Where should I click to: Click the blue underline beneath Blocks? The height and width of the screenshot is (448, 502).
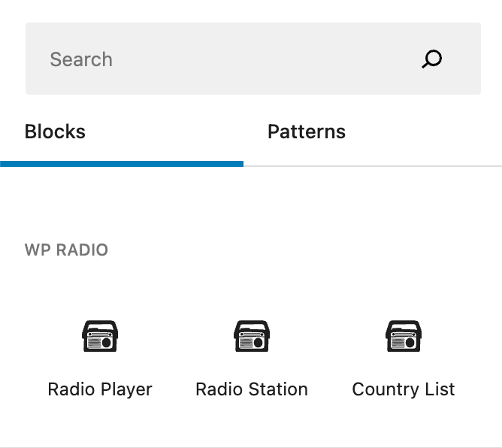click(x=122, y=163)
